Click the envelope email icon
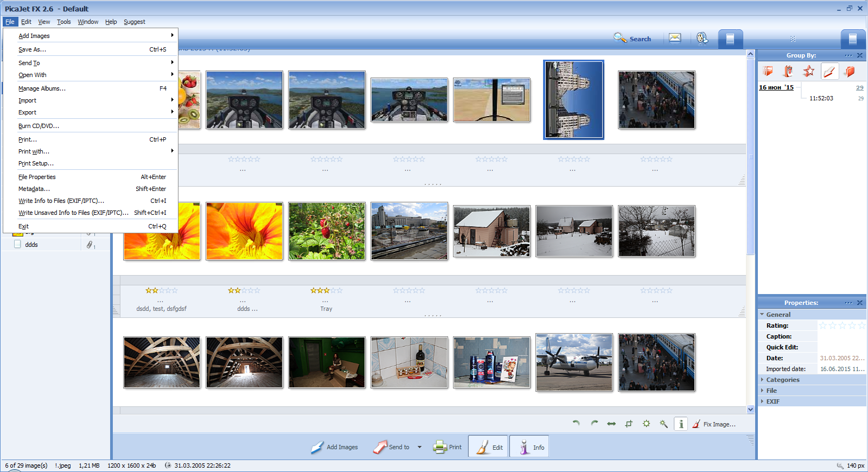The image size is (868, 472). 674,38
